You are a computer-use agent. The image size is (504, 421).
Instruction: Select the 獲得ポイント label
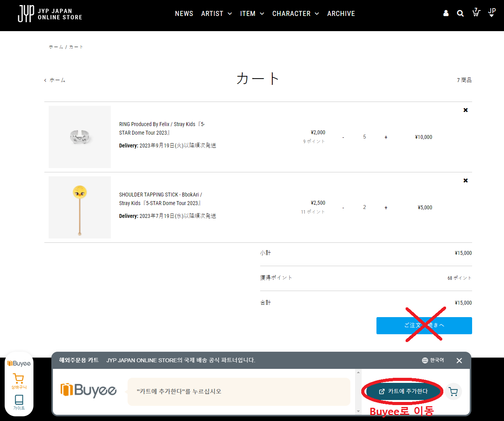(276, 278)
